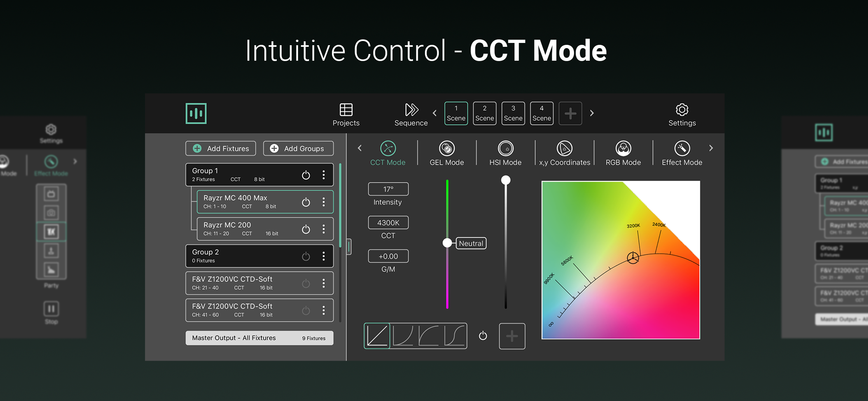
Task: Open options for F&V Z1200VC CH: 41 - 60
Action: pyautogui.click(x=324, y=310)
